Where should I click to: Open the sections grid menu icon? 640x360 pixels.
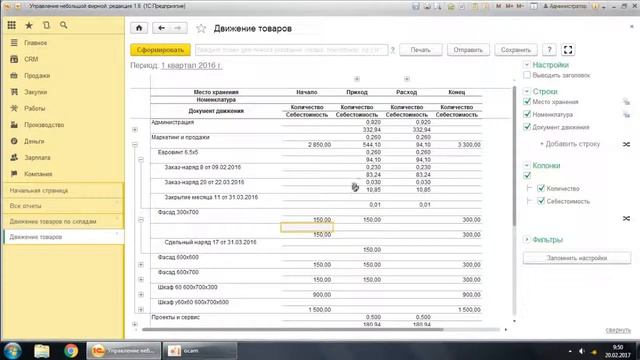(x=11, y=25)
